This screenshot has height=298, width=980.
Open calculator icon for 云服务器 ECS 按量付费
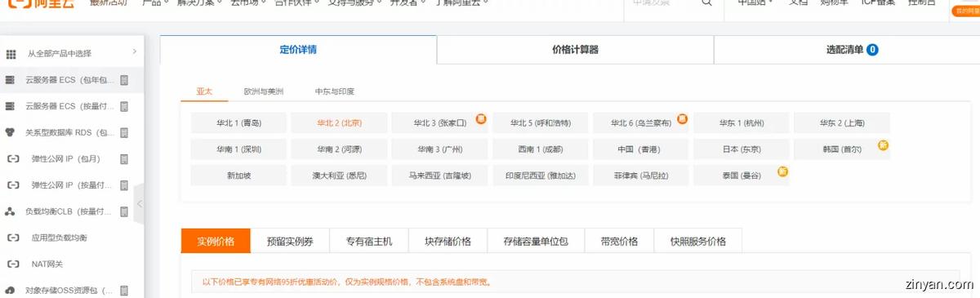125,106
